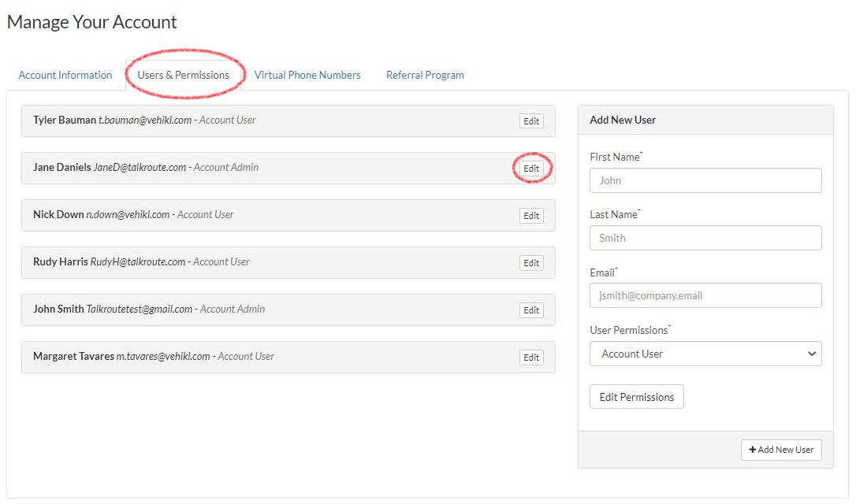
Task: Switch to the Account Information tab
Action: click(65, 75)
